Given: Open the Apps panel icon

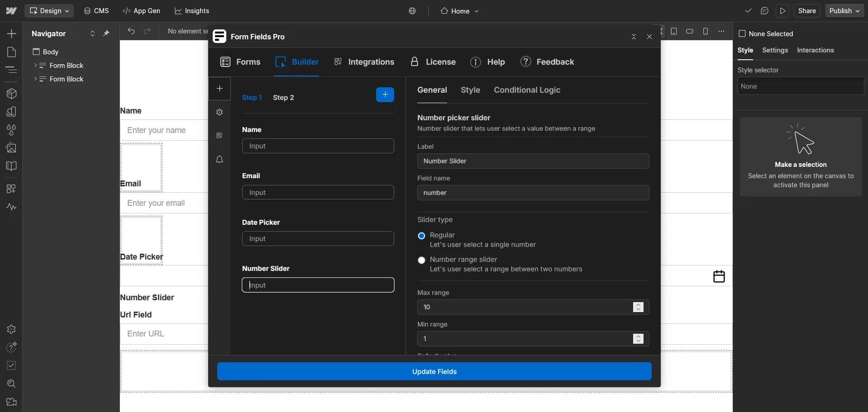Looking at the screenshot, I should point(11,189).
